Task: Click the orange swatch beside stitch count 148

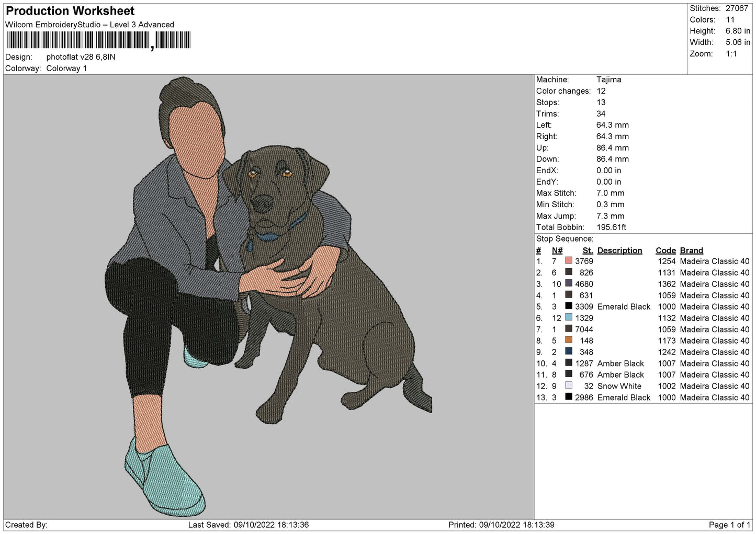Action: (569, 340)
